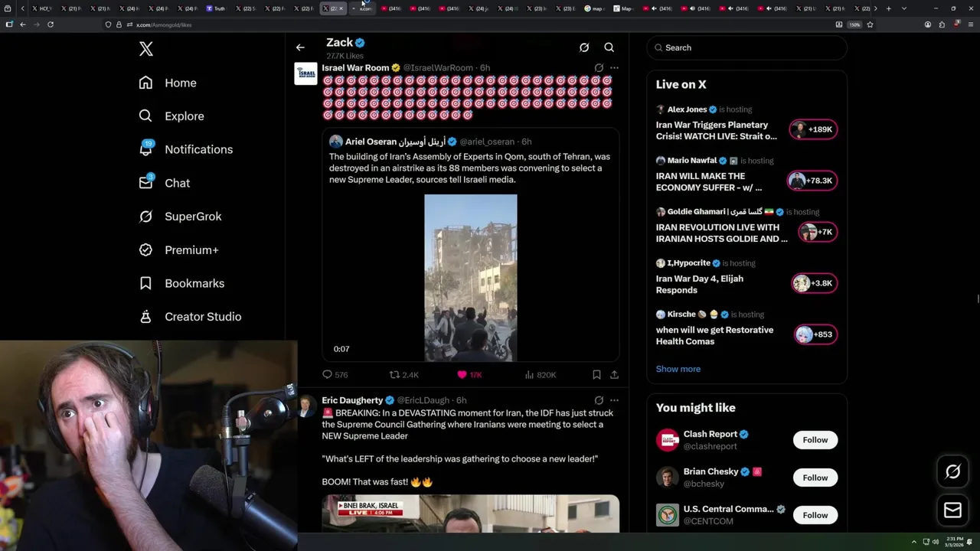
Task: Open the floating messages envelope button
Action: (x=952, y=510)
